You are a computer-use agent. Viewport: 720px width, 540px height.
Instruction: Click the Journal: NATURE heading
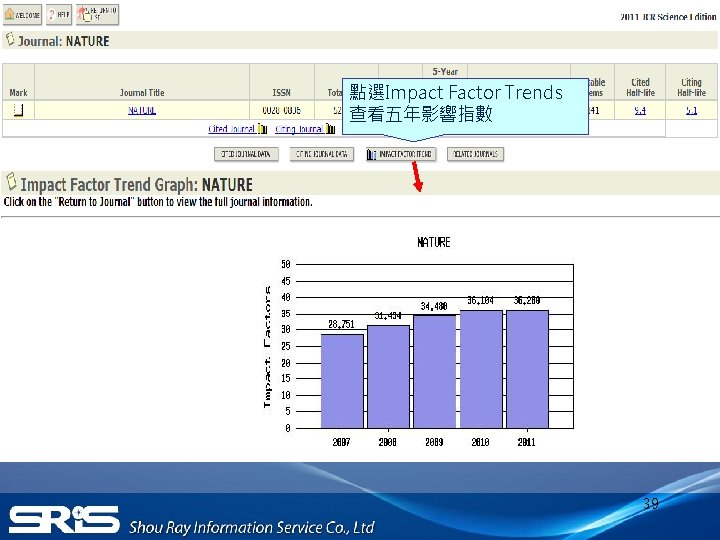pos(63,41)
